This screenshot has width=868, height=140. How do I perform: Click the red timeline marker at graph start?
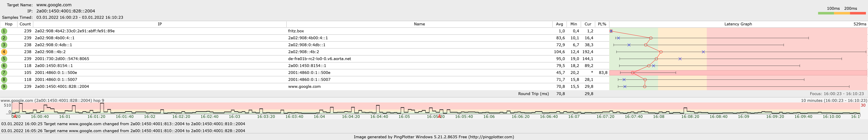click(x=15, y=116)
